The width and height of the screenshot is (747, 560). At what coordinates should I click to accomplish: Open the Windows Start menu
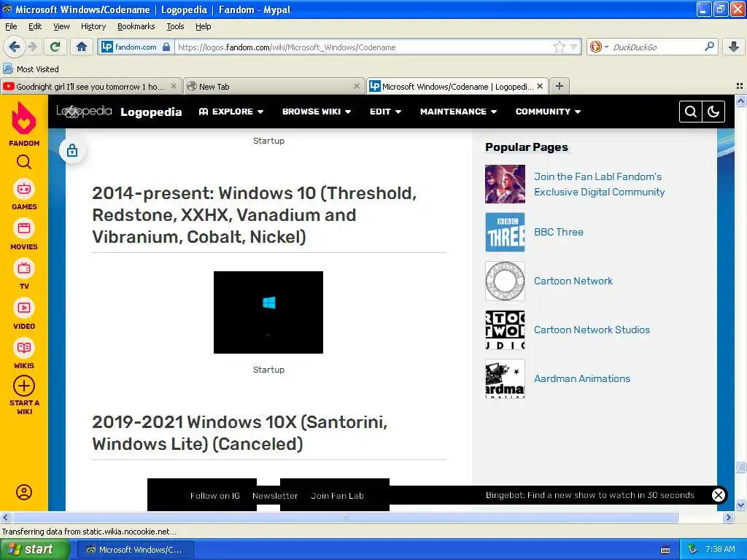tap(34, 550)
